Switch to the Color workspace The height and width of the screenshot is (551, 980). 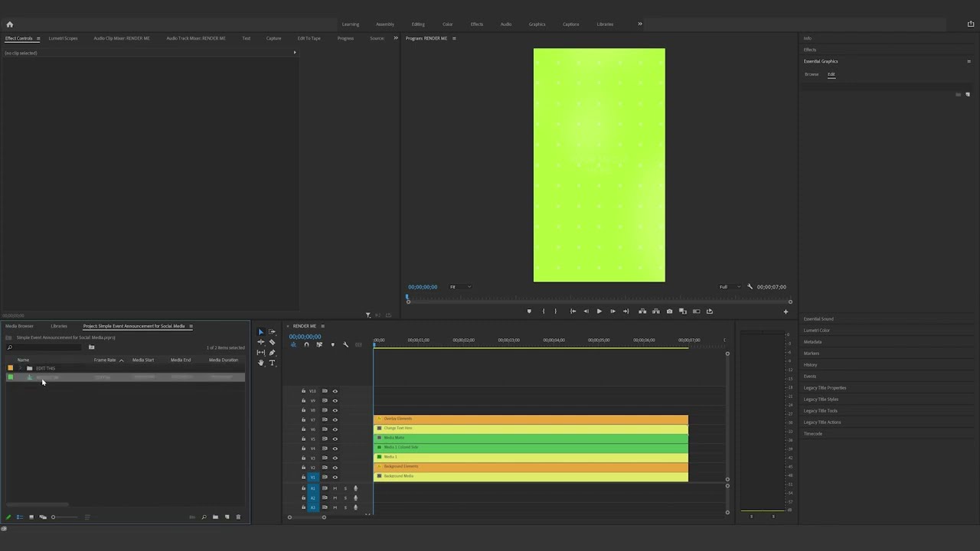point(447,24)
